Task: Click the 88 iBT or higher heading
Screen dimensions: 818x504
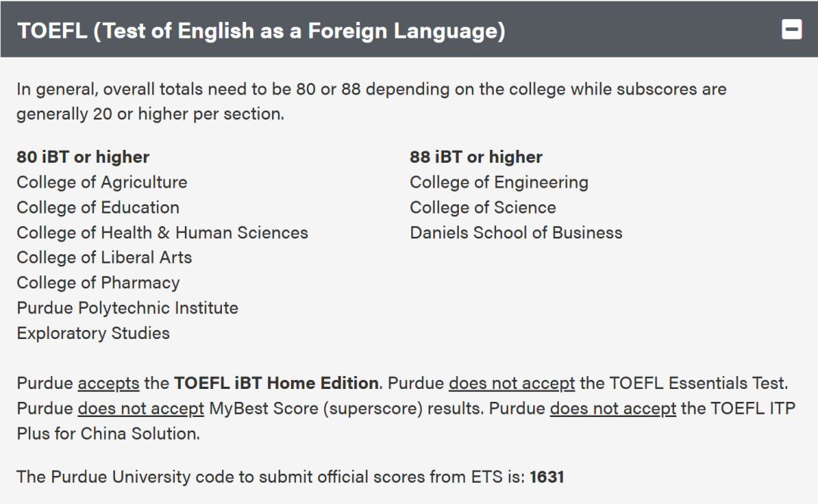Action: (x=476, y=157)
